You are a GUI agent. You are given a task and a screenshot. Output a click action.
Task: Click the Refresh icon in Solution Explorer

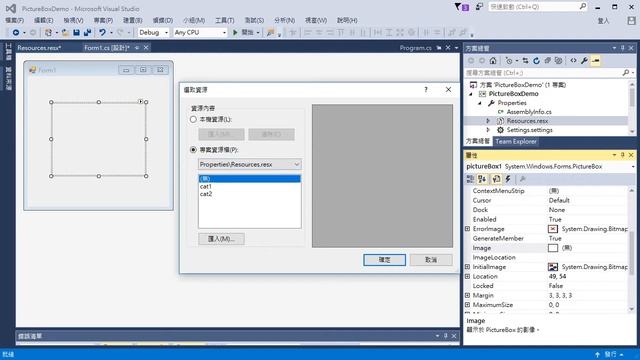pos(536,61)
